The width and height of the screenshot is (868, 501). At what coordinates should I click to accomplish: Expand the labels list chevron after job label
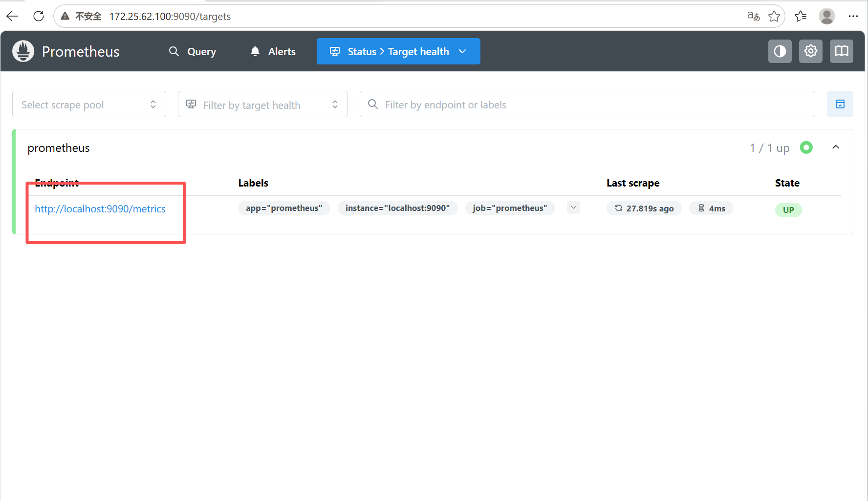[x=574, y=208]
